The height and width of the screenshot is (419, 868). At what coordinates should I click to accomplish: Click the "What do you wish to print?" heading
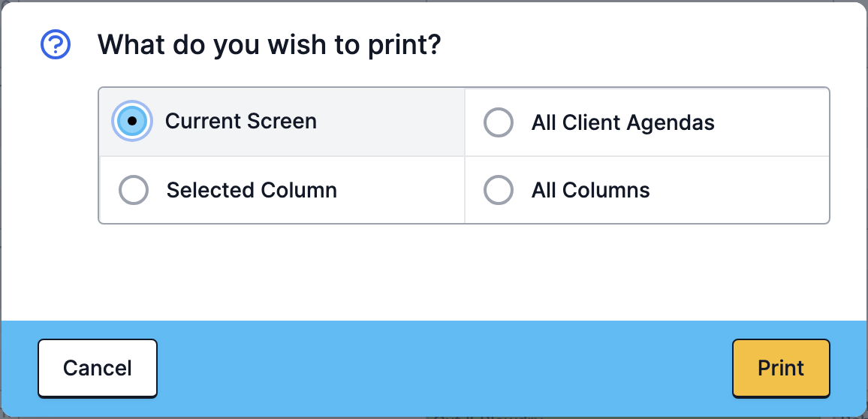(x=270, y=44)
